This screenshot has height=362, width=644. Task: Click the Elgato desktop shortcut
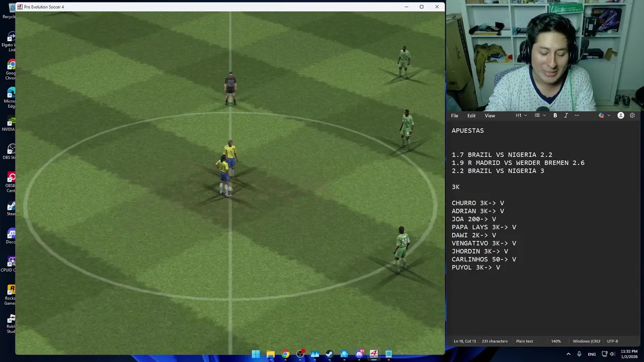(x=9, y=42)
